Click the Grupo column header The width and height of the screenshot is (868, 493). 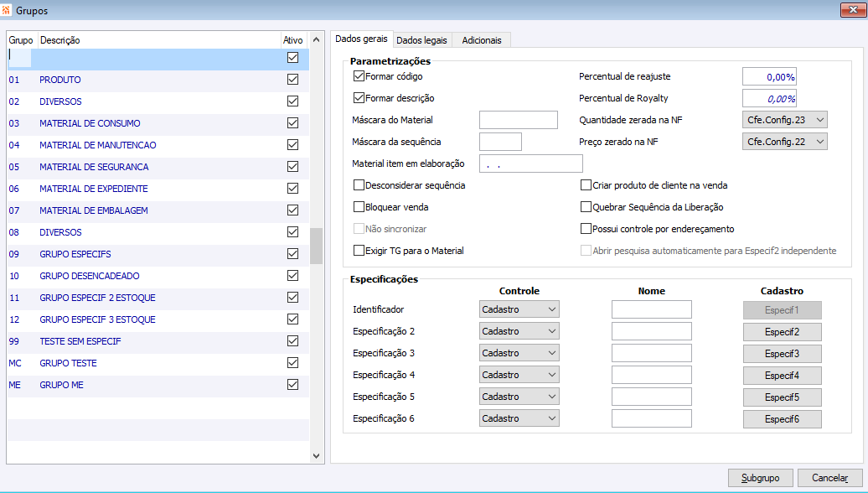[x=22, y=40]
